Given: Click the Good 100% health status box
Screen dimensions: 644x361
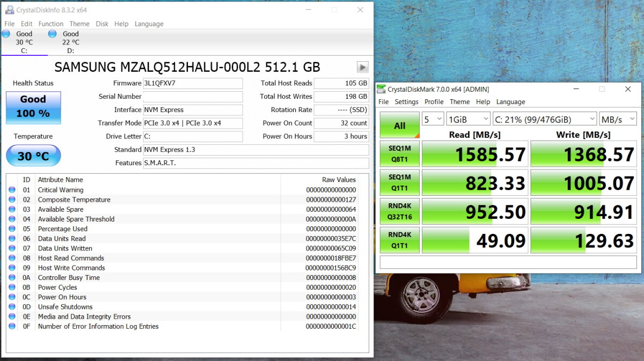Looking at the screenshot, I should pyautogui.click(x=33, y=107).
